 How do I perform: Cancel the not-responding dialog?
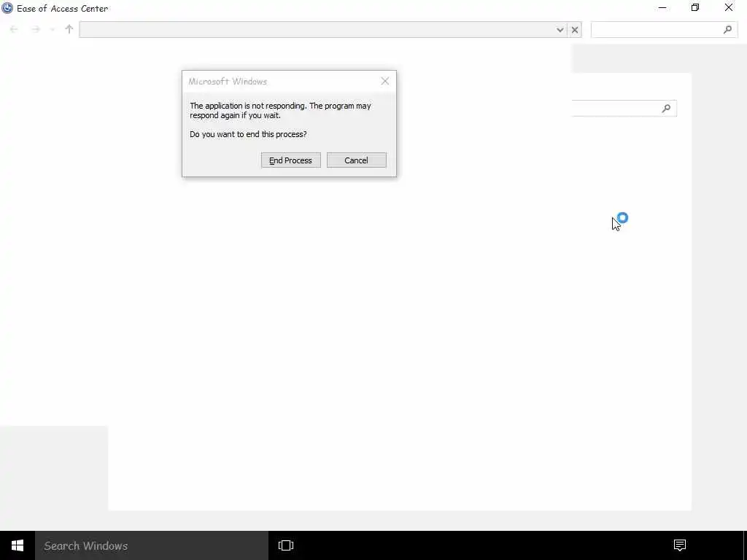click(356, 160)
